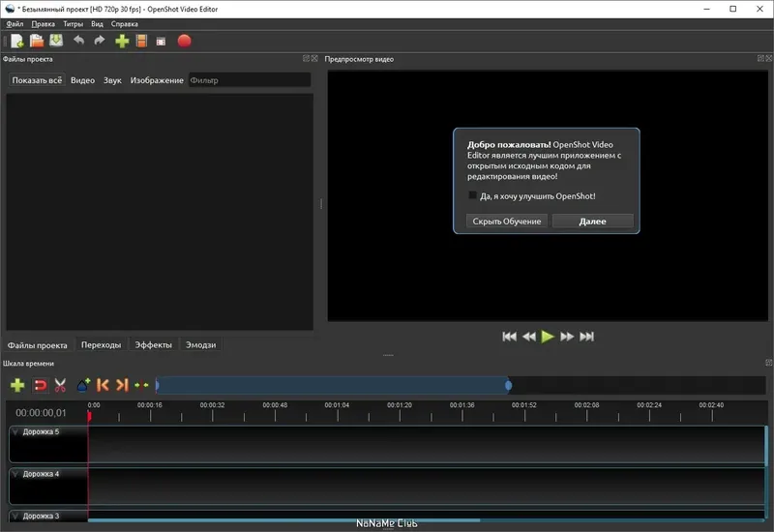Switch to the Переходы tab

tap(101, 345)
